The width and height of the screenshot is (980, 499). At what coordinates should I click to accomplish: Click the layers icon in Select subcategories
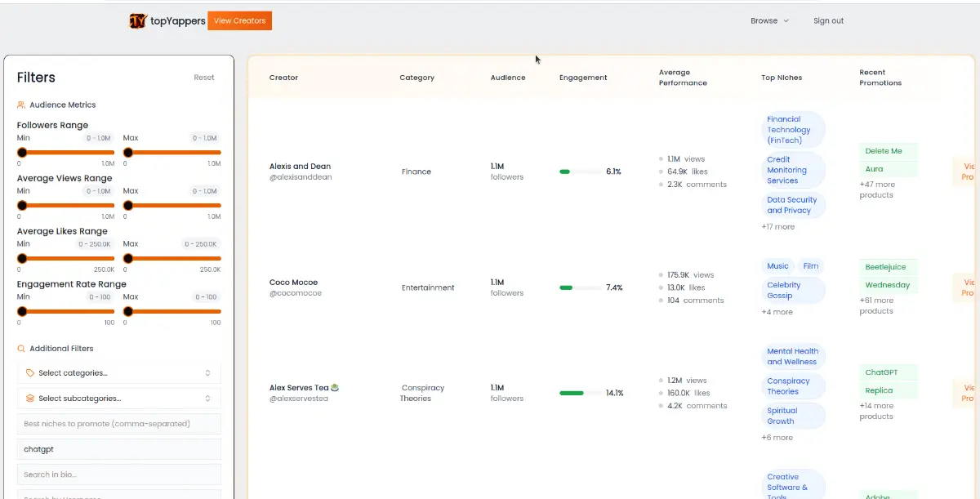click(30, 399)
